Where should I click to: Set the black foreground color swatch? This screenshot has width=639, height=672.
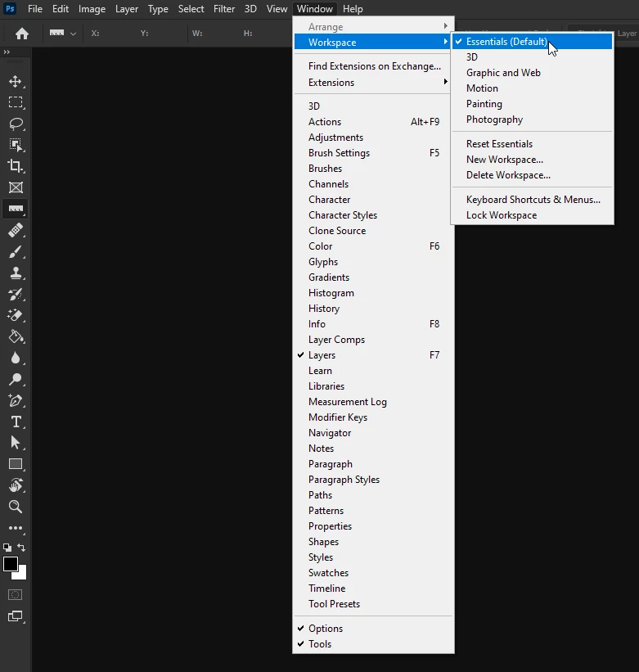10,563
